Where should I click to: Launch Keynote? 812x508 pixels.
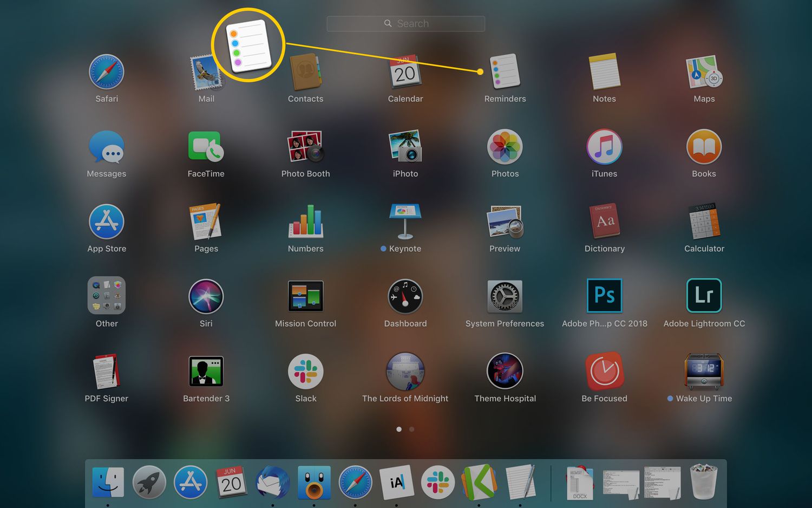coord(405,222)
